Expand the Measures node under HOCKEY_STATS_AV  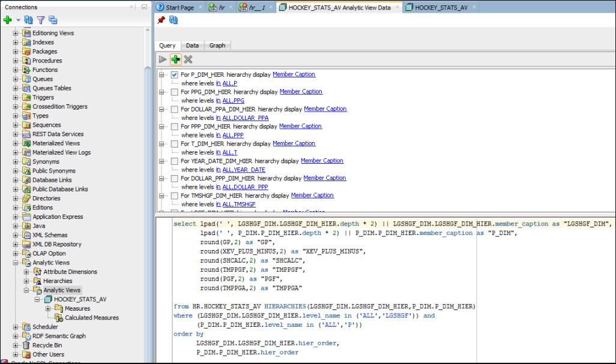49,309
